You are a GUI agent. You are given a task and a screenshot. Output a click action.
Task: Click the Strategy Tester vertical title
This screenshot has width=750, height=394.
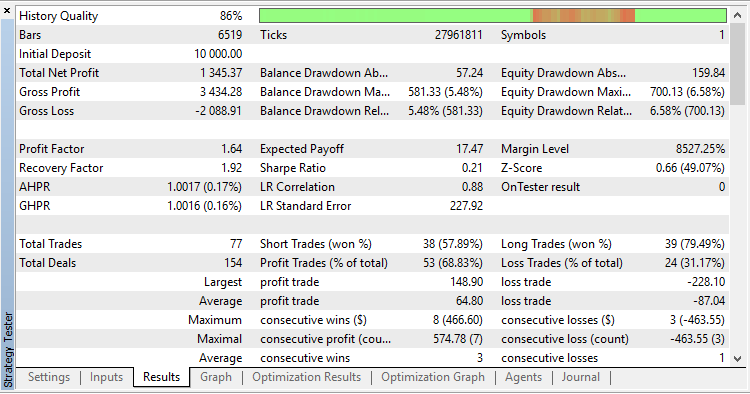coord(8,350)
